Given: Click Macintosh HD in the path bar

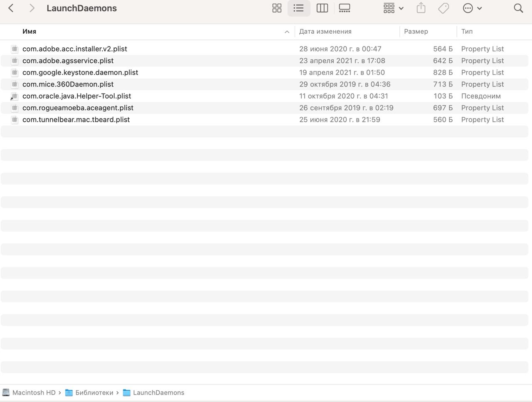Looking at the screenshot, I should 34,392.
